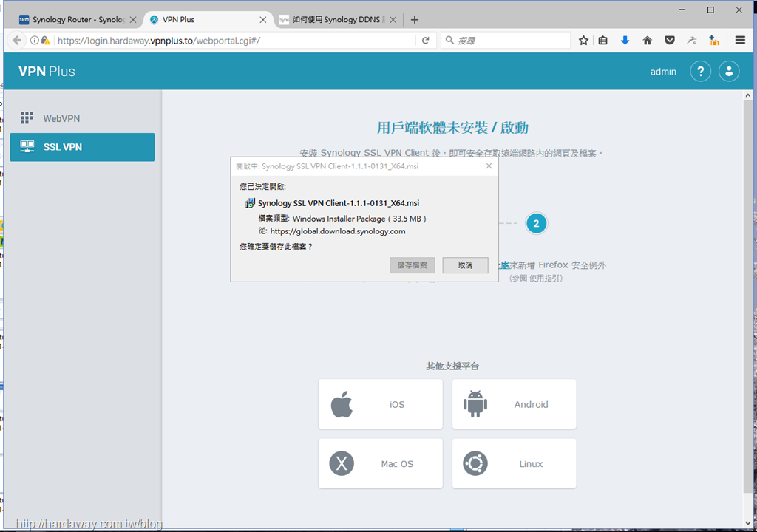
Task: Click the WebVPN grid icon in sidebar
Action: (x=27, y=117)
